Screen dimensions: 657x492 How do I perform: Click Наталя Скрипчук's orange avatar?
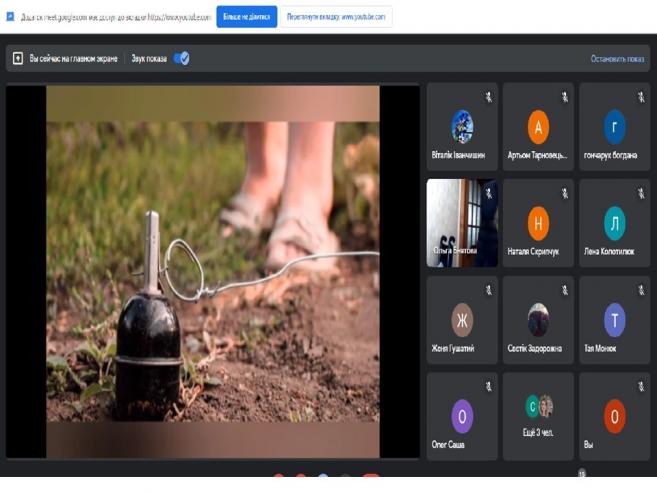[538, 223]
